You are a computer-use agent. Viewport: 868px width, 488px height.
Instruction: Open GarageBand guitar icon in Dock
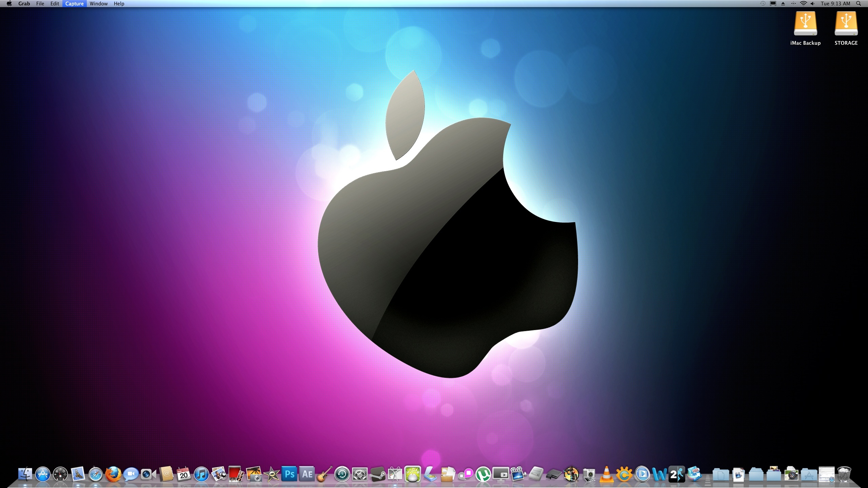pyautogui.click(x=324, y=474)
